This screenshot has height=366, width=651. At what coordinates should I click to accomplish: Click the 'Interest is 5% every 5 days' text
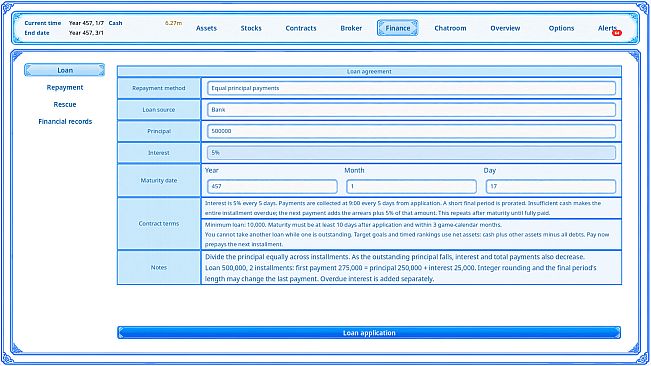pyautogui.click(x=403, y=208)
